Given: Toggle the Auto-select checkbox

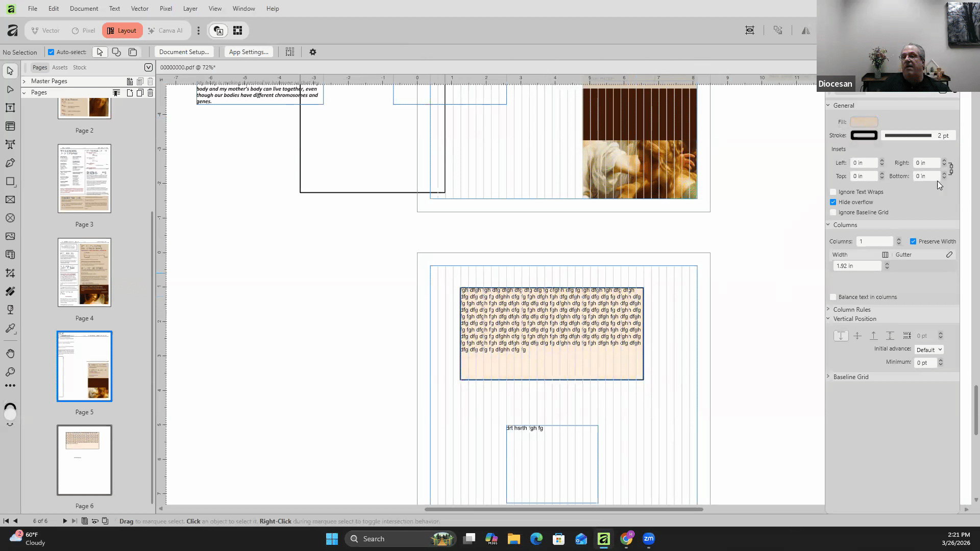Looking at the screenshot, I should pyautogui.click(x=51, y=52).
